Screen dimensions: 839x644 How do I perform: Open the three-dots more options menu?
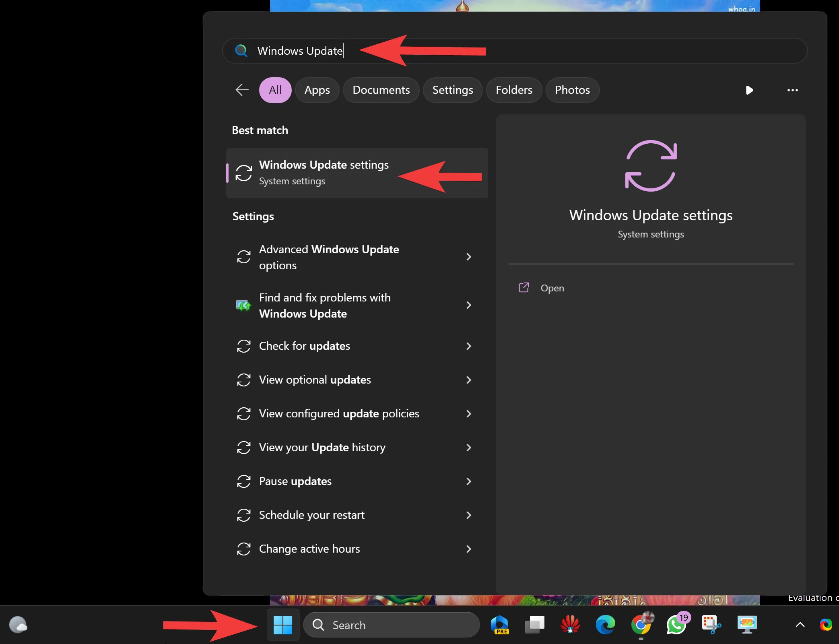(792, 90)
